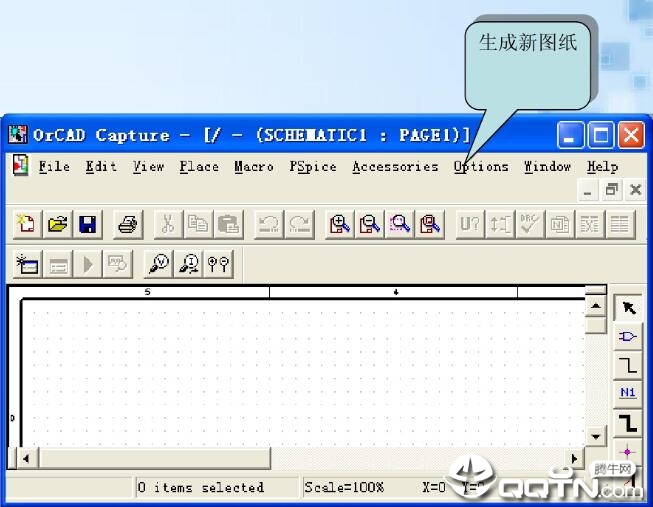Open the Place menu
The image size is (653, 507).
coord(199,167)
